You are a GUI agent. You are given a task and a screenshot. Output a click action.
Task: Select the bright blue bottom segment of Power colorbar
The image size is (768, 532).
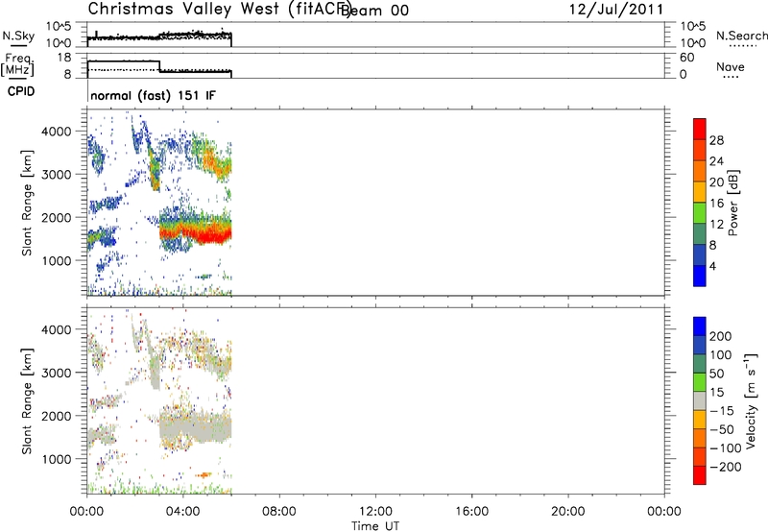700,276
